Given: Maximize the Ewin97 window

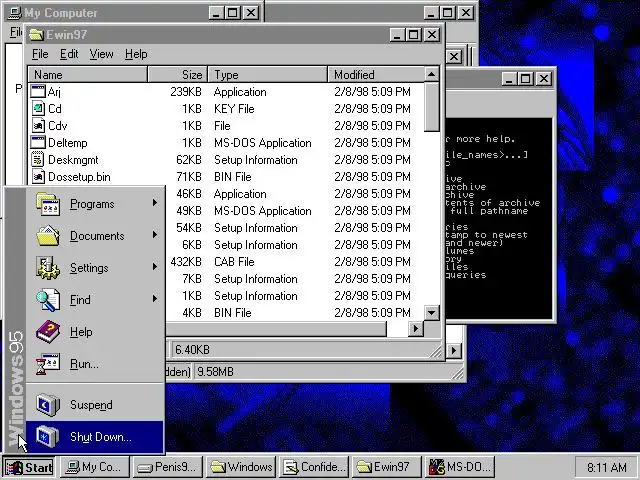Looking at the screenshot, I should tap(414, 35).
